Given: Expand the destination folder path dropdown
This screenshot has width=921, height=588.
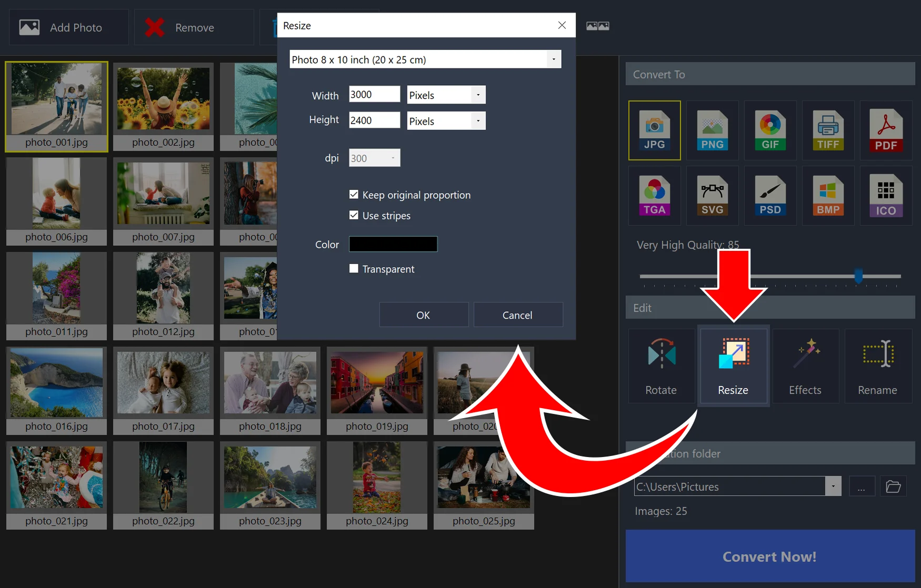Looking at the screenshot, I should [x=833, y=486].
